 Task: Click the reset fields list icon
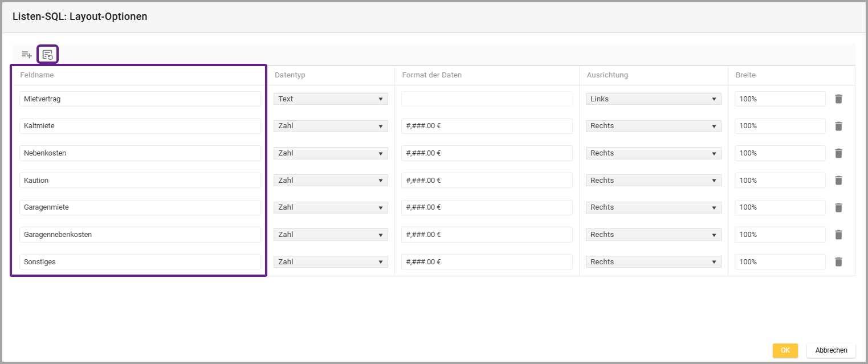pos(48,55)
